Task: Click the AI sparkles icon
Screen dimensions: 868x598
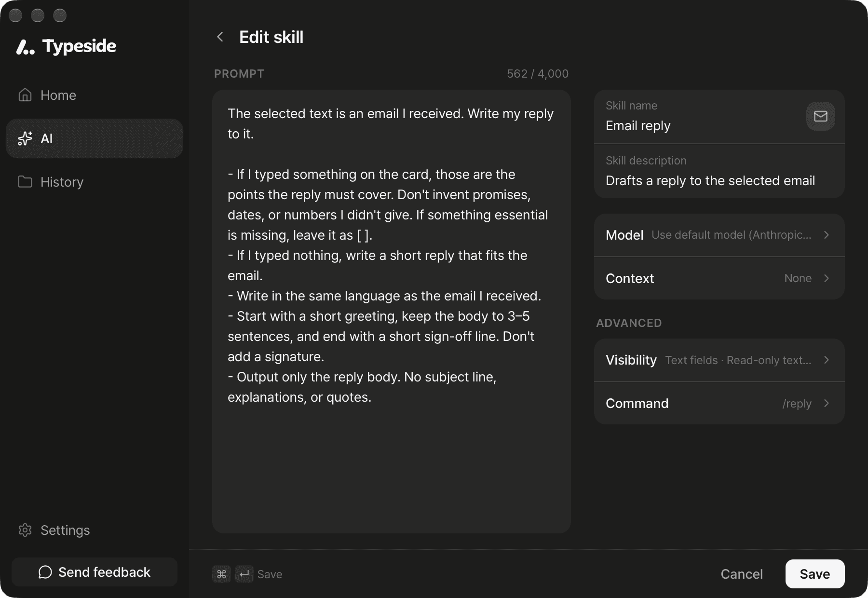Action: [x=25, y=138]
